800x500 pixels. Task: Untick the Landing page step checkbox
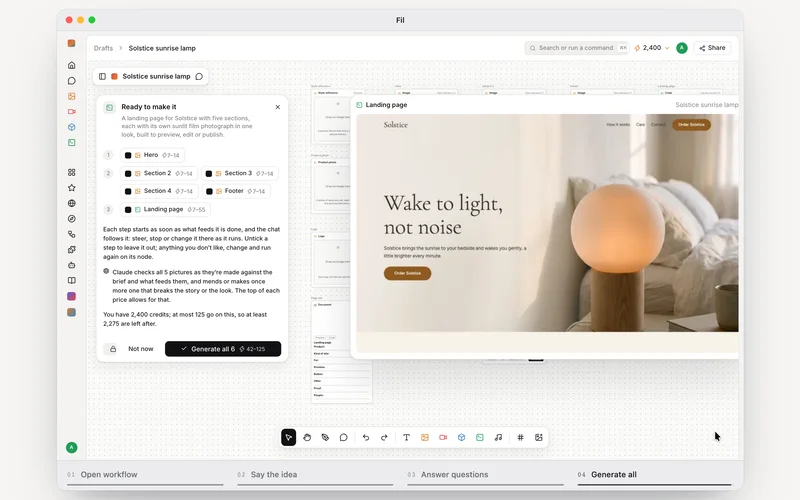pos(128,210)
